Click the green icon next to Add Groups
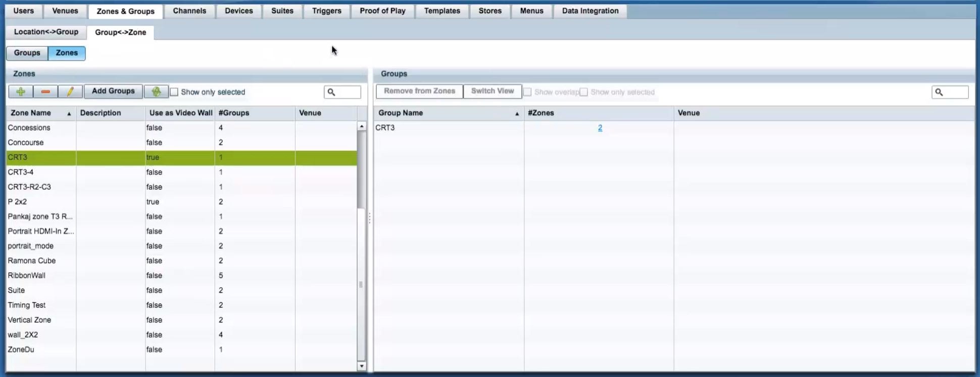This screenshot has width=980, height=377. (156, 91)
